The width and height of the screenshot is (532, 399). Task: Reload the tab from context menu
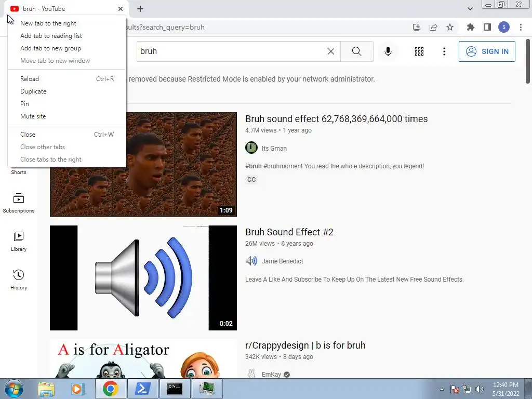click(x=67, y=79)
